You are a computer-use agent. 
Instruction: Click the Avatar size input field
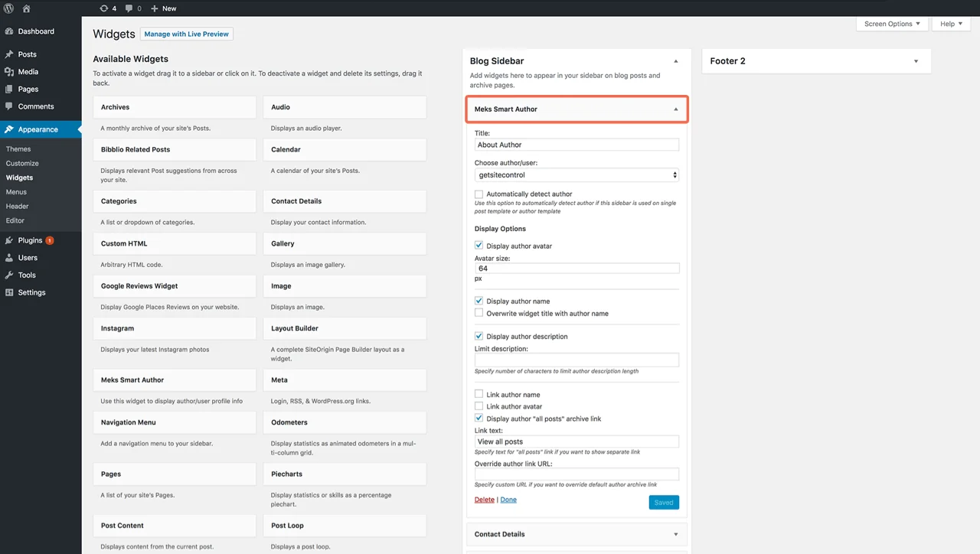pyautogui.click(x=577, y=269)
